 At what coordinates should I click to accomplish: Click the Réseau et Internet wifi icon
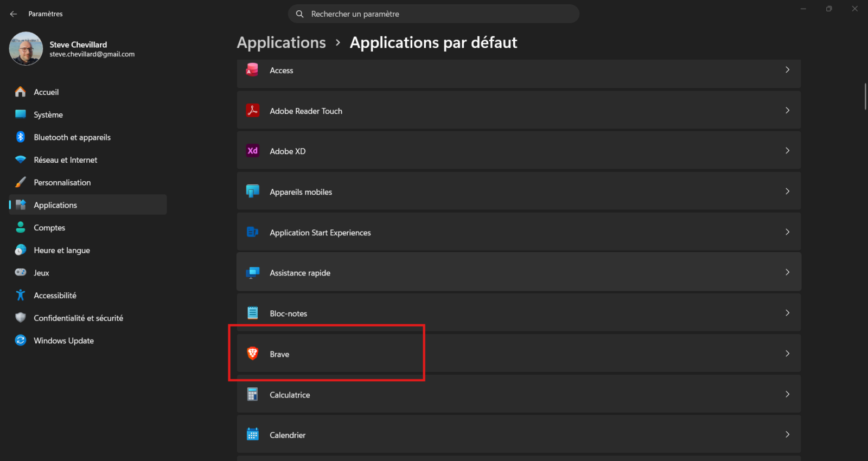pos(21,159)
